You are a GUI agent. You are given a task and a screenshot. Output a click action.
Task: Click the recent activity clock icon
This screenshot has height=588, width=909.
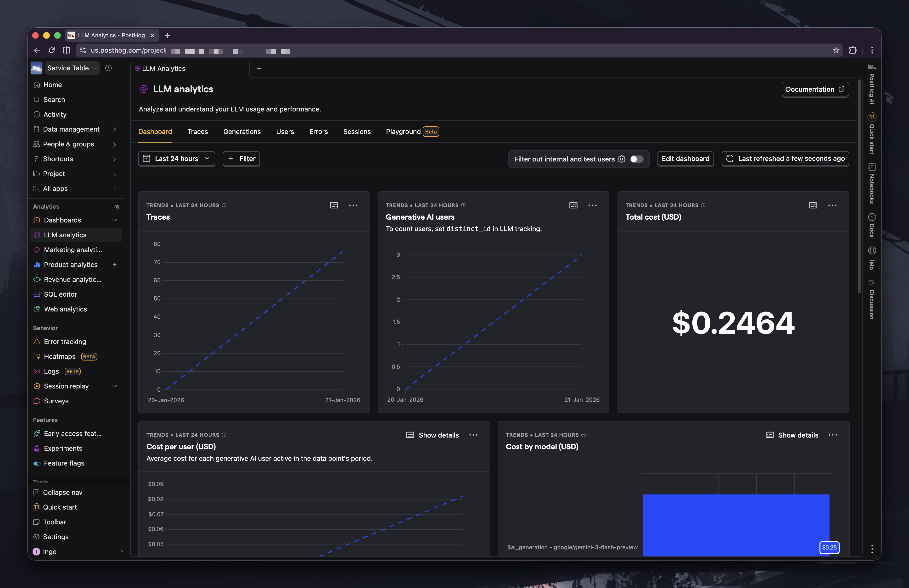[108, 68]
